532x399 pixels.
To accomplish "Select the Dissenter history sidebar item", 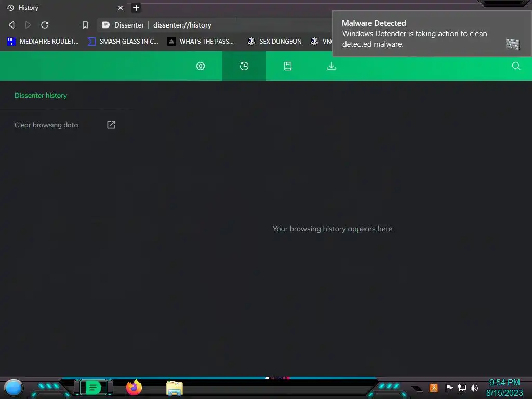I will [x=41, y=96].
